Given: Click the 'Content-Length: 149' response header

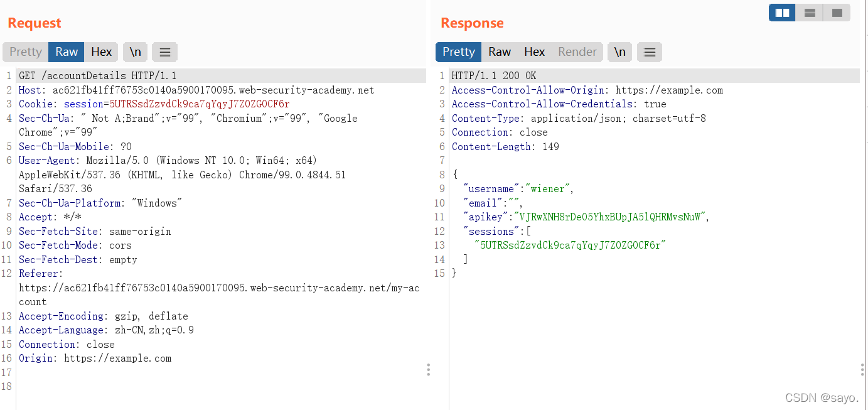Looking at the screenshot, I should 505,147.
